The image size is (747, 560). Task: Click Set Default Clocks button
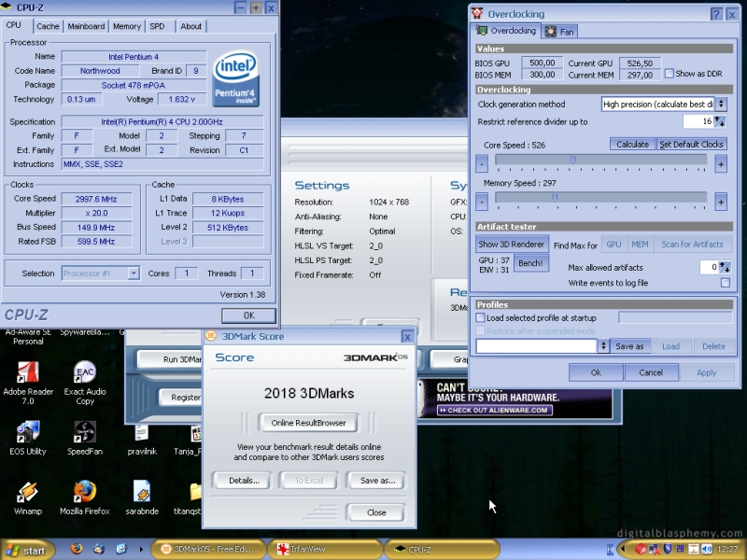(691, 145)
